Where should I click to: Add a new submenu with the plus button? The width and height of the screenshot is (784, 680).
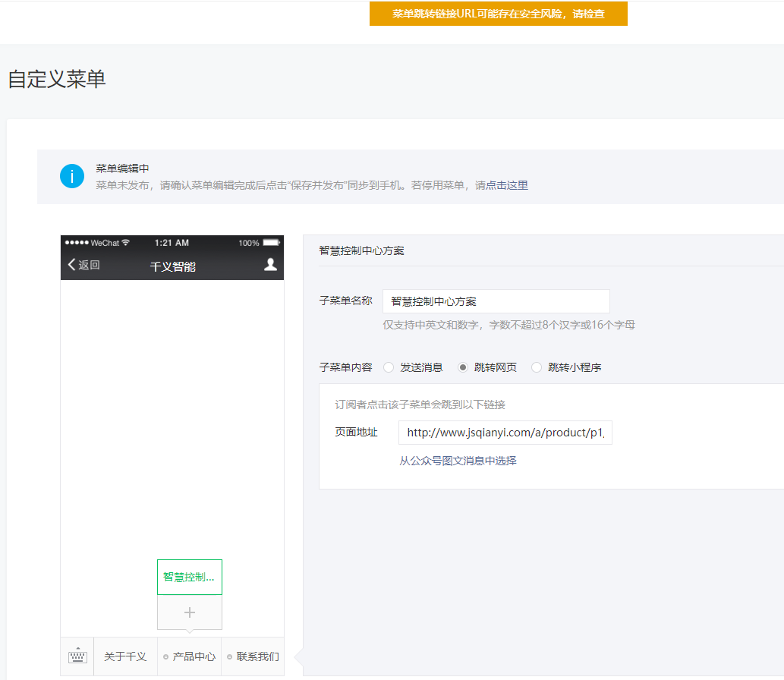[x=190, y=612]
